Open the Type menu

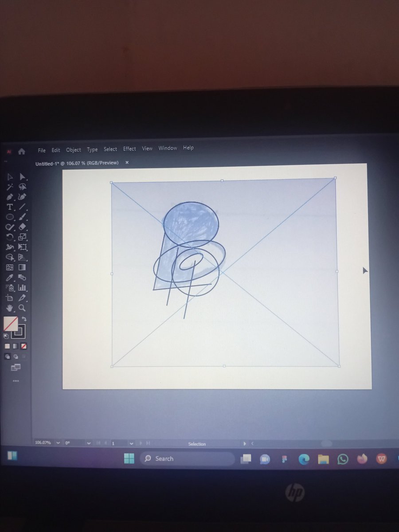92,149
